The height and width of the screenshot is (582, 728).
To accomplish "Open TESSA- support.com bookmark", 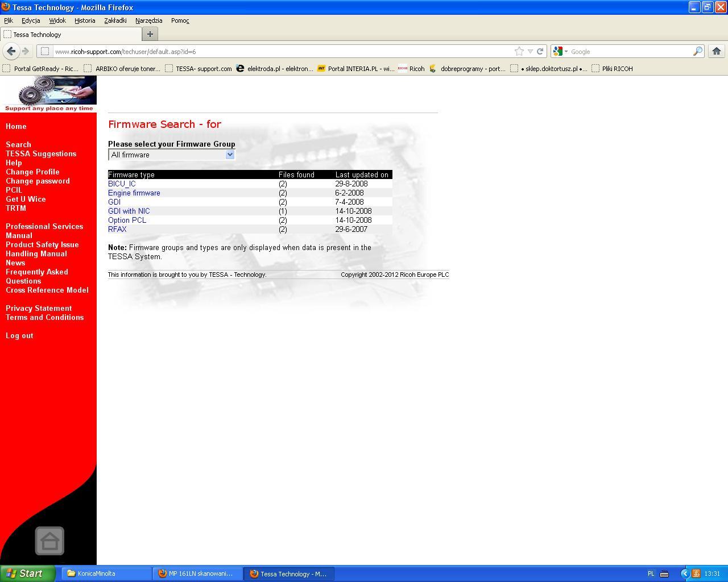I will click(x=198, y=68).
